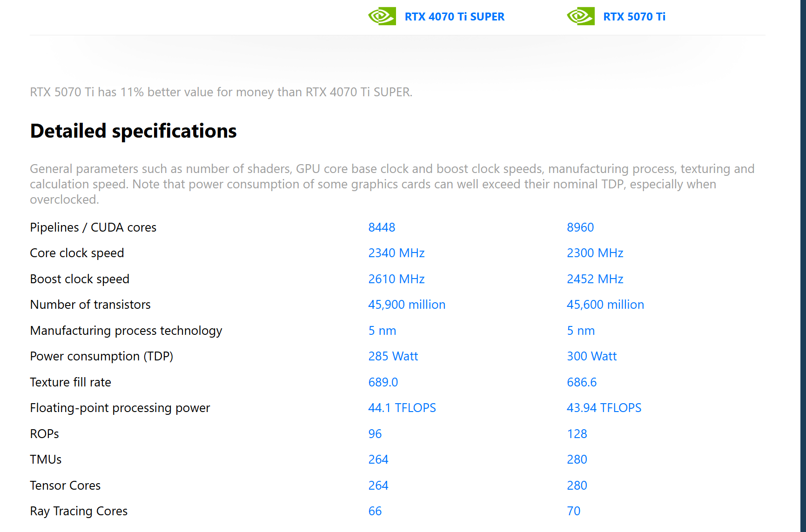
Task: Click the 280 value in the Tensor Cores row
Action: point(577,485)
